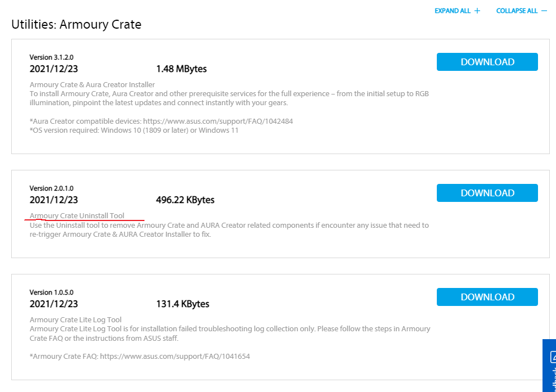Image resolution: width=556 pixels, height=392 pixels.
Task: Click the 496.22 KBytes file size
Action: (x=185, y=200)
